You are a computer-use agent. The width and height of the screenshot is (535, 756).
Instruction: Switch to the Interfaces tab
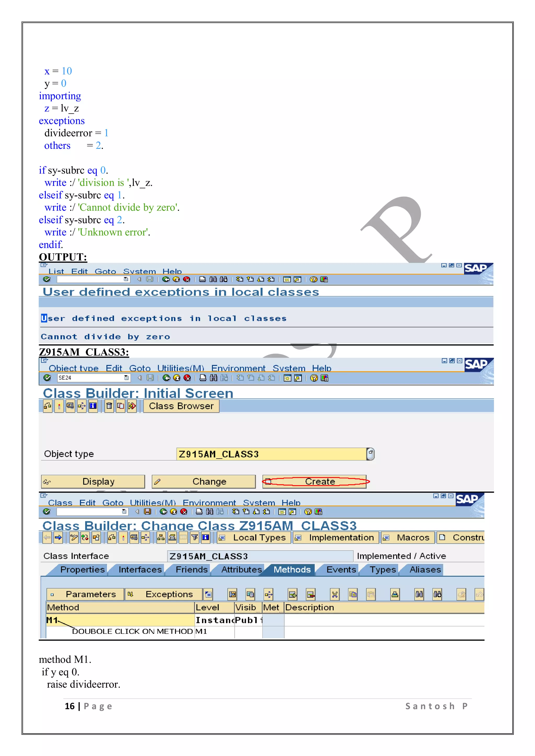pos(140,570)
